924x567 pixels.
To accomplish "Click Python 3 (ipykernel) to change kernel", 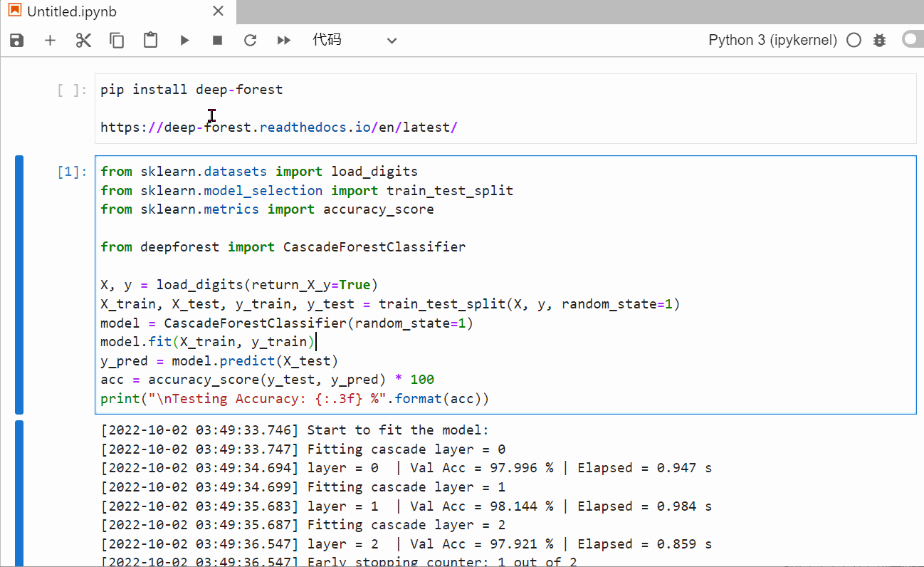I will click(771, 40).
